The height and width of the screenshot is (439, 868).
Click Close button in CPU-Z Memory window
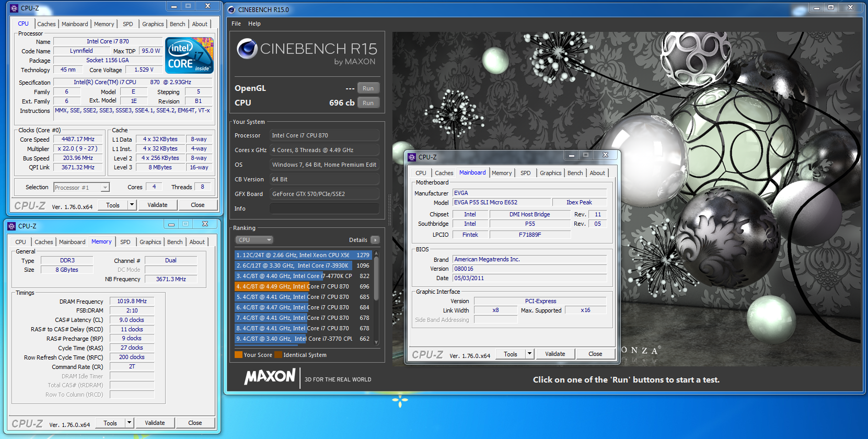click(x=195, y=423)
